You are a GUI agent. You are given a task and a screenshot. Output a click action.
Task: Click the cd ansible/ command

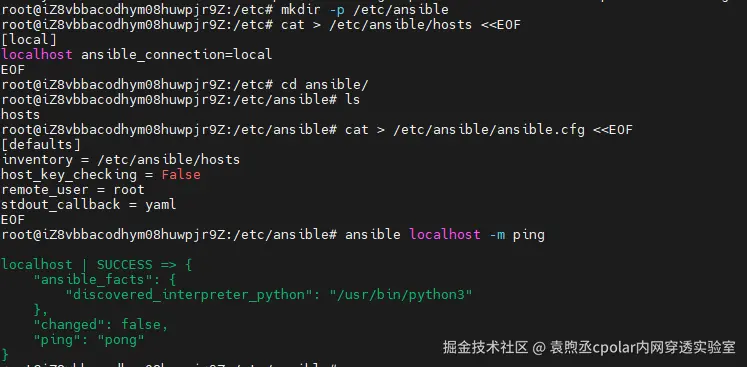325,85
